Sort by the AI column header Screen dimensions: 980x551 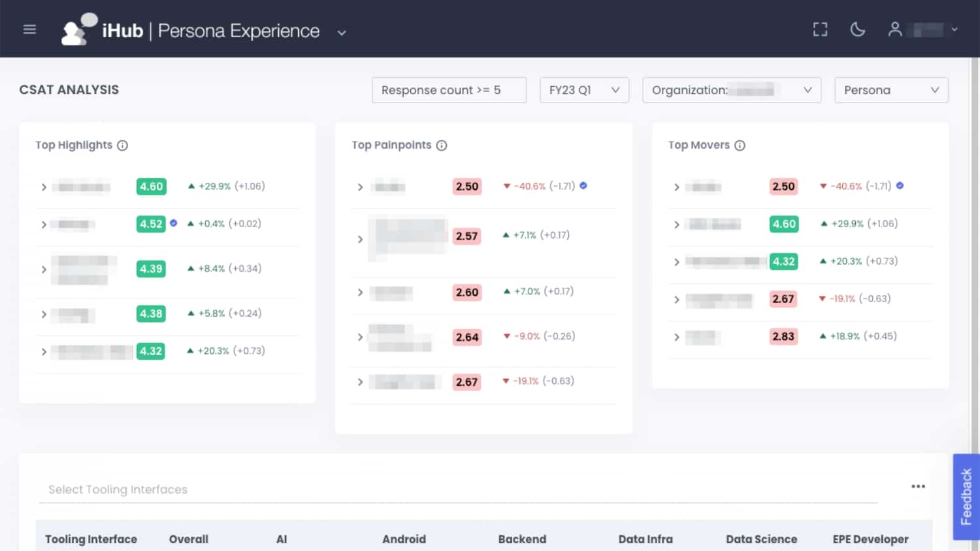coord(282,539)
